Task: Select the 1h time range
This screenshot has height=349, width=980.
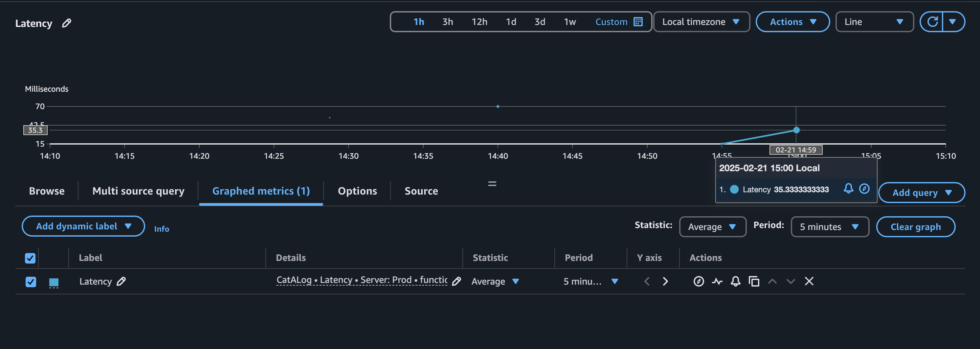Action: coord(418,22)
